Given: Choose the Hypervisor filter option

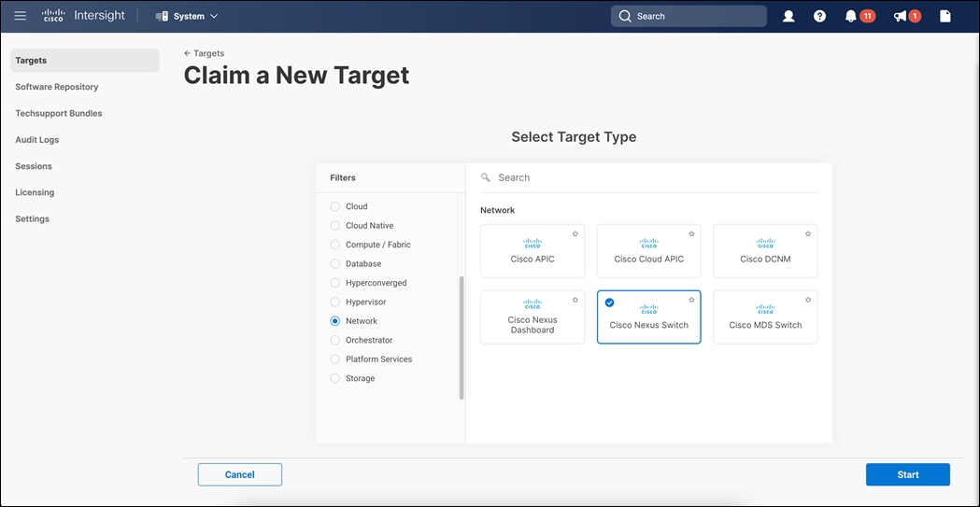Looking at the screenshot, I should (335, 302).
